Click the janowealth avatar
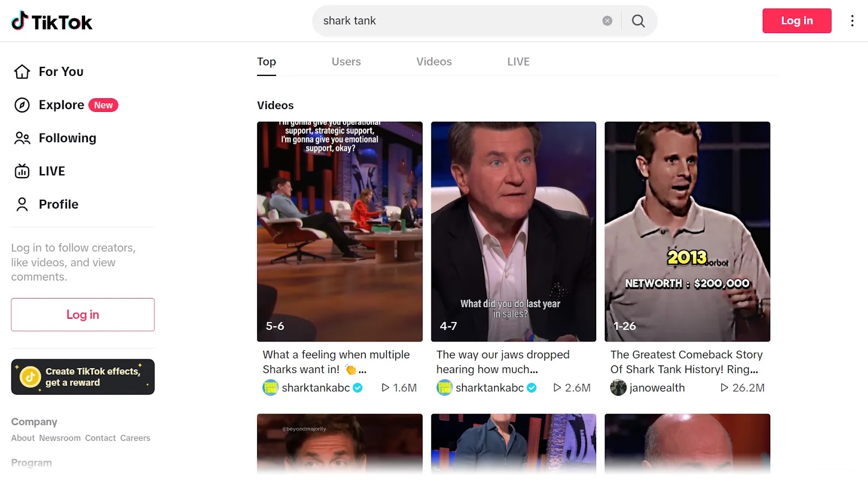 coord(618,388)
